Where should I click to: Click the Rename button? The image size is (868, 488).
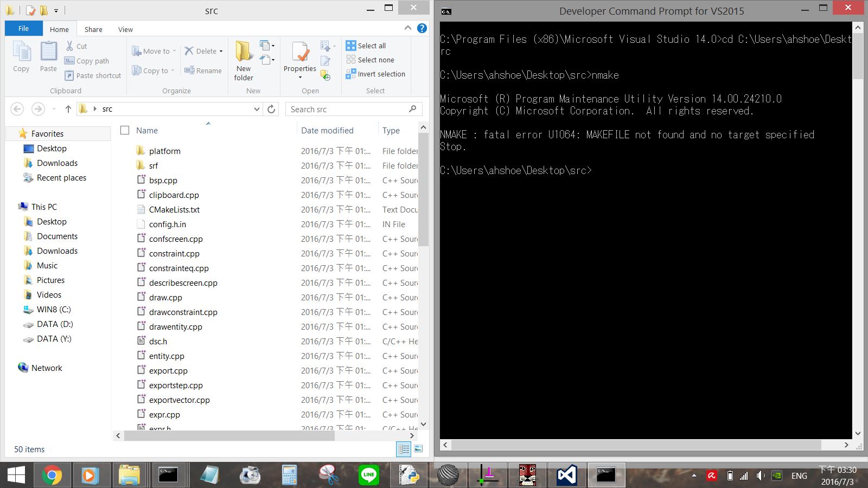pos(203,70)
